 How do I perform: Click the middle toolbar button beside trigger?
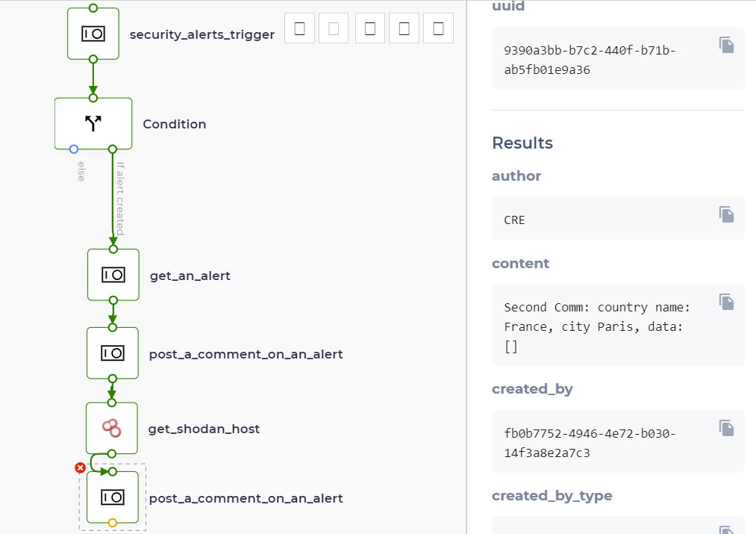(x=370, y=28)
